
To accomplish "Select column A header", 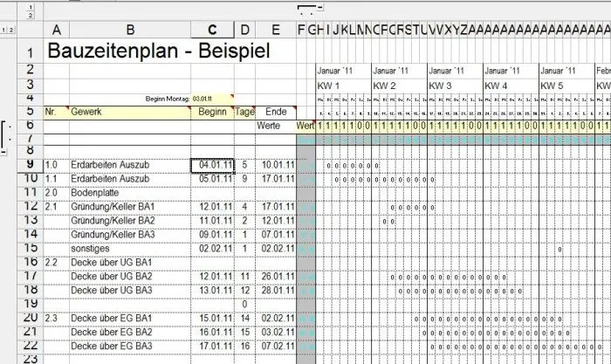I will click(x=57, y=30).
